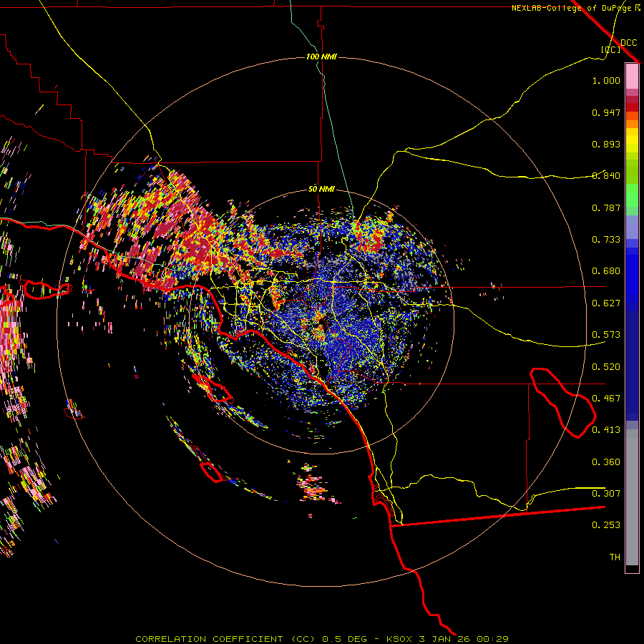
Task: Click the 0.467 color scale value
Action: tap(606, 399)
